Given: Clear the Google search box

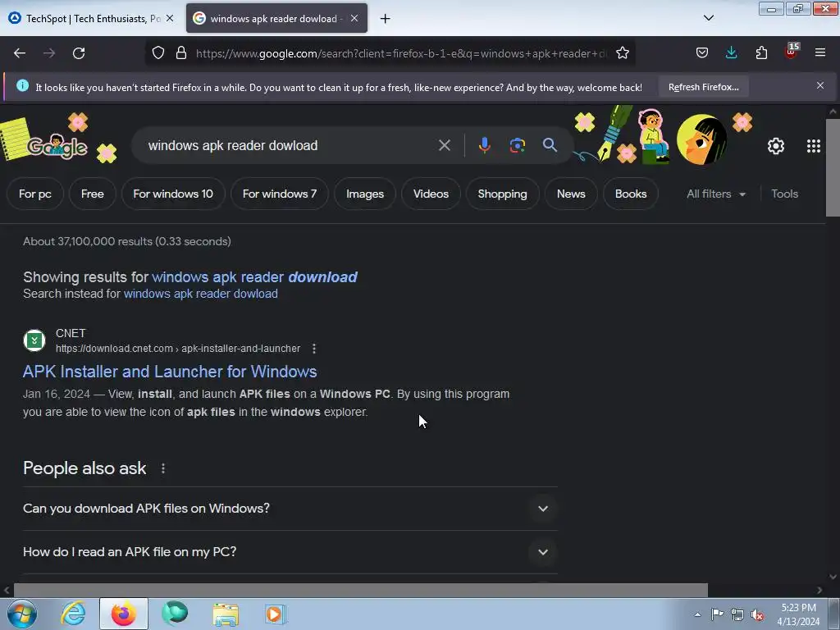Looking at the screenshot, I should [444, 145].
